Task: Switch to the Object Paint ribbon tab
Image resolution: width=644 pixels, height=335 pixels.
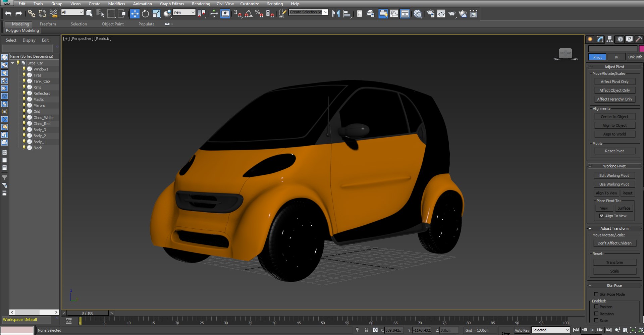Action: [x=113, y=24]
